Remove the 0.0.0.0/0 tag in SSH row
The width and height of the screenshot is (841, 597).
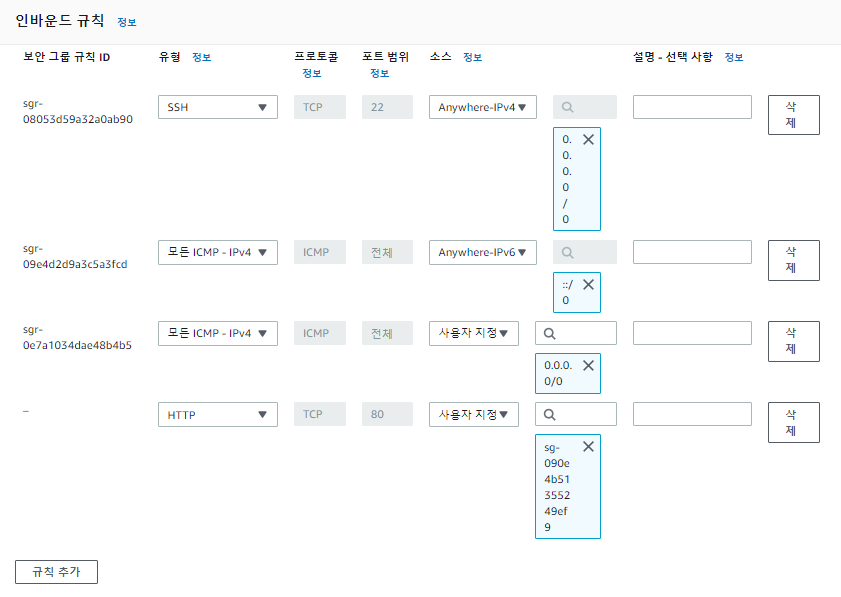(x=588, y=139)
